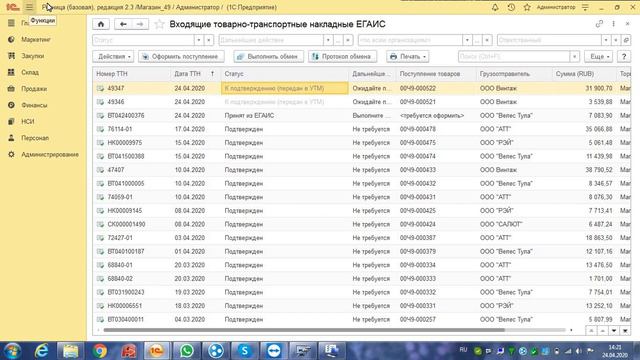Open the Functions hamburger menu
The height and width of the screenshot is (360, 640).
(x=29, y=7)
